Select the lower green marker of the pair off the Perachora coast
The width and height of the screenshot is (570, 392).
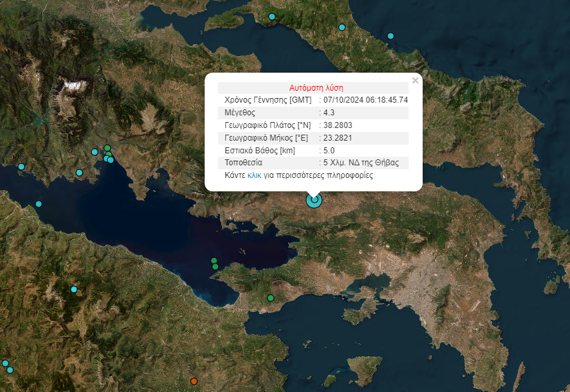point(215,267)
